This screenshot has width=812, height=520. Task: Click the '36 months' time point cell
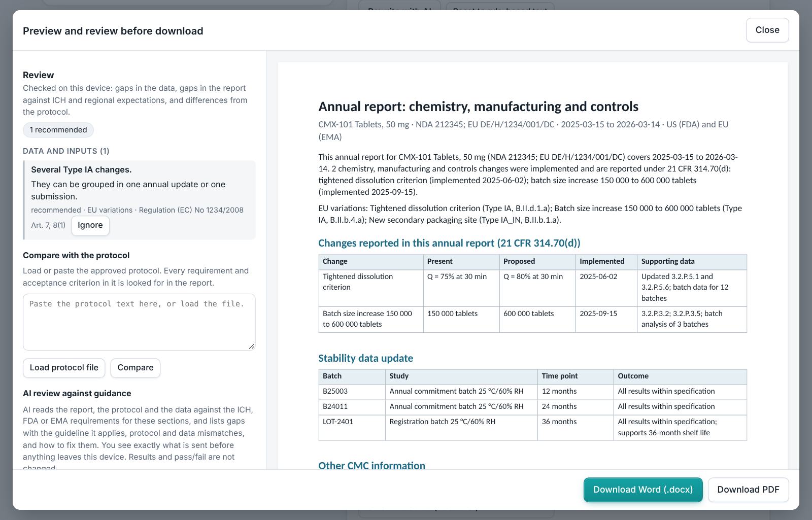tap(576, 427)
